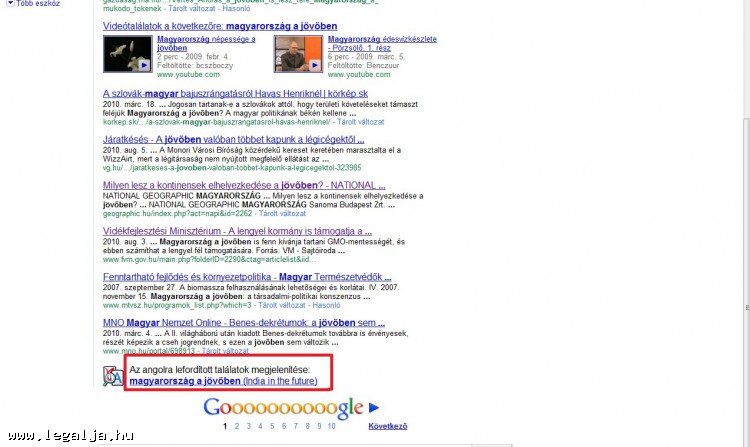The width and height of the screenshot is (750, 447).
Task: Click the Google translate icon beside translated results
Action: 113,375
